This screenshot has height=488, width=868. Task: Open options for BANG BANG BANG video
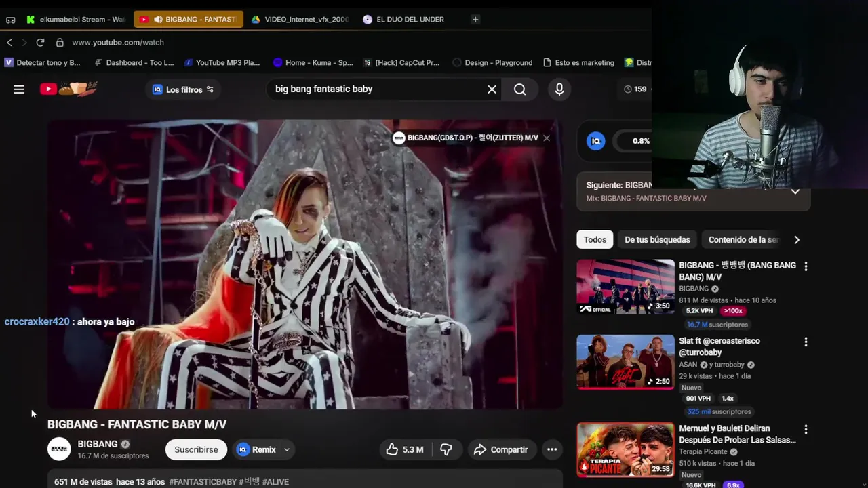point(806,266)
